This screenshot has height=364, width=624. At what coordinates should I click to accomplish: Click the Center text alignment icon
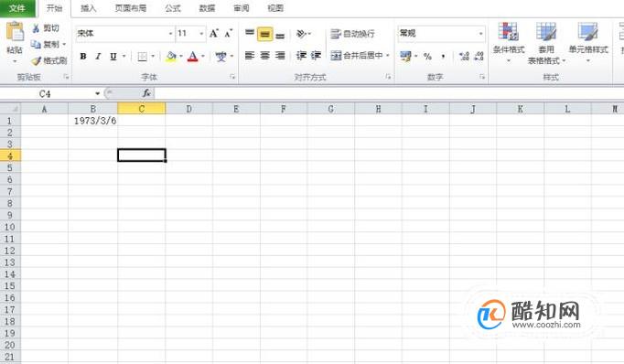click(265, 55)
